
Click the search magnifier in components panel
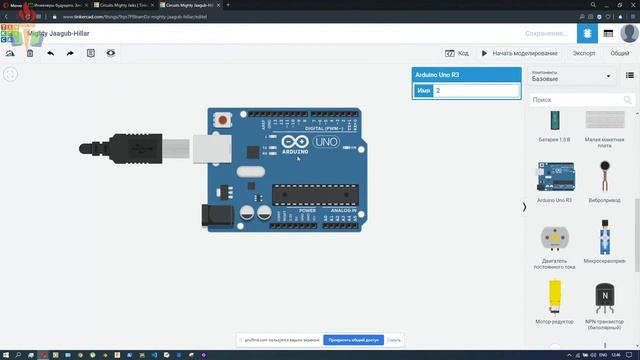coord(627,100)
